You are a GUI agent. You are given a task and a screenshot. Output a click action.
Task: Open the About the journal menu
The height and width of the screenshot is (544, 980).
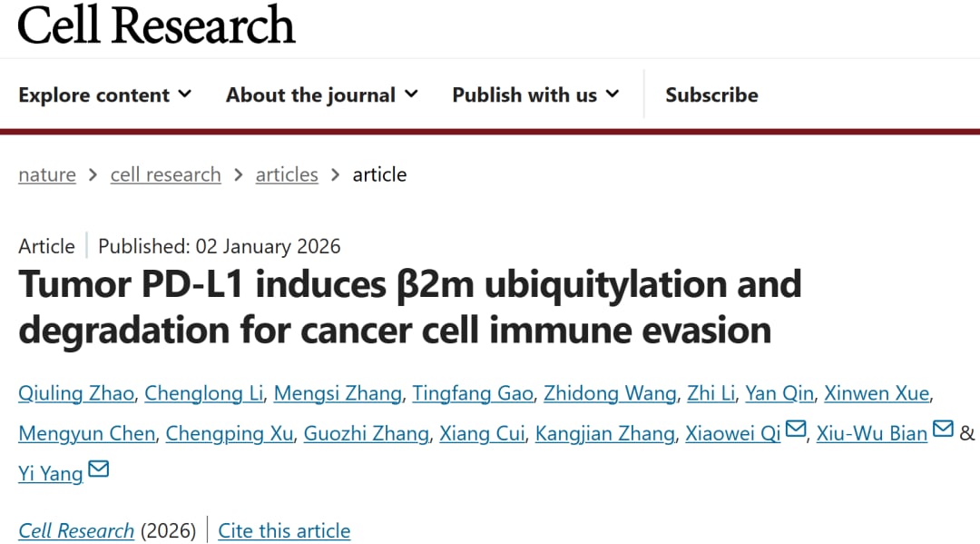point(321,94)
